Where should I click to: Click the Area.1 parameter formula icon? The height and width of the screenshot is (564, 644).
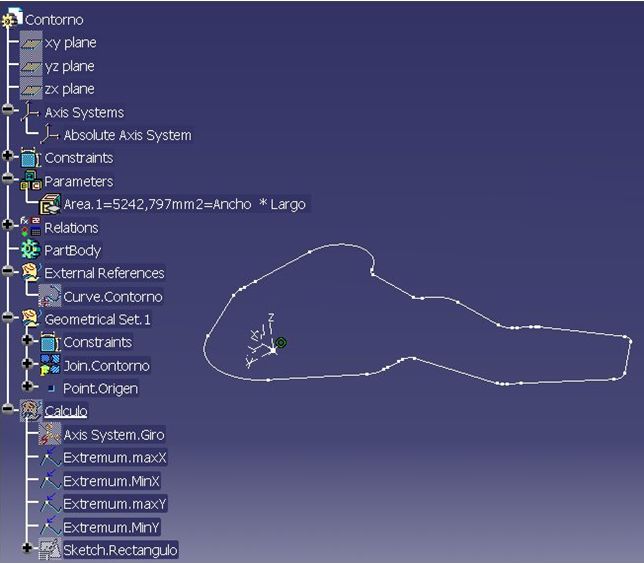coord(50,204)
